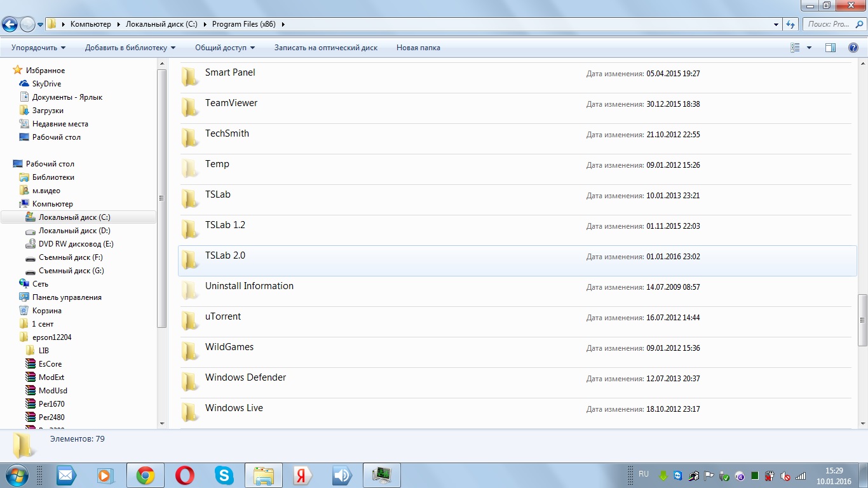Click the navigation pane scroll-down arrow
The height and width of the screenshot is (488, 868).
[x=162, y=423]
